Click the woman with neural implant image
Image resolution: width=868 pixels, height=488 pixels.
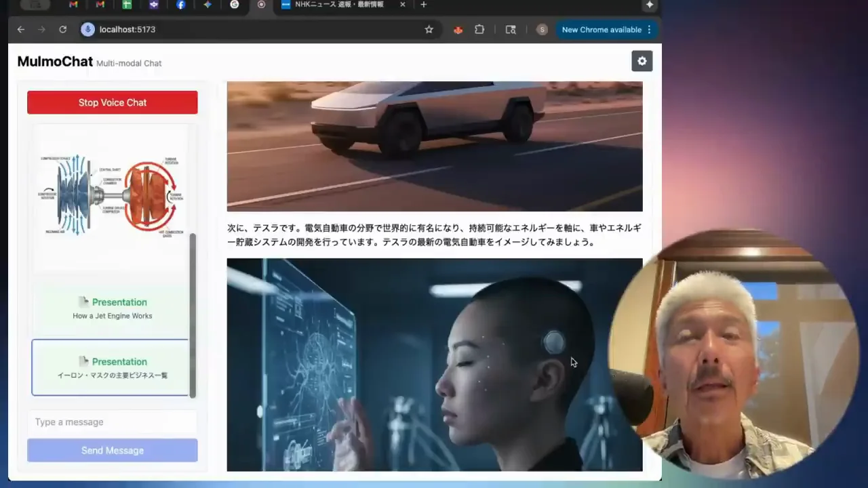pos(435,365)
